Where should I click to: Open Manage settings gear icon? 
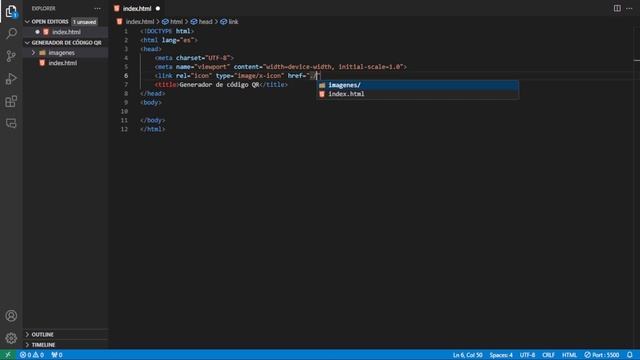(x=11, y=338)
